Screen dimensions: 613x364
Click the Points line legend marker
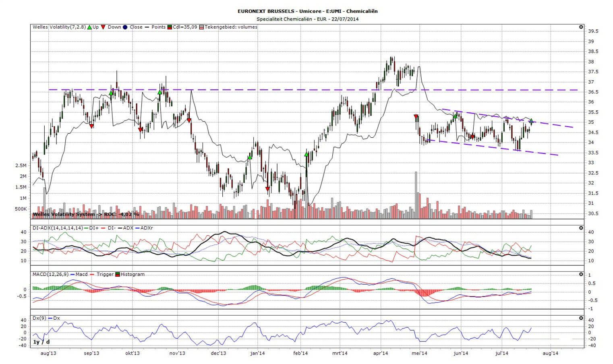tap(147, 27)
